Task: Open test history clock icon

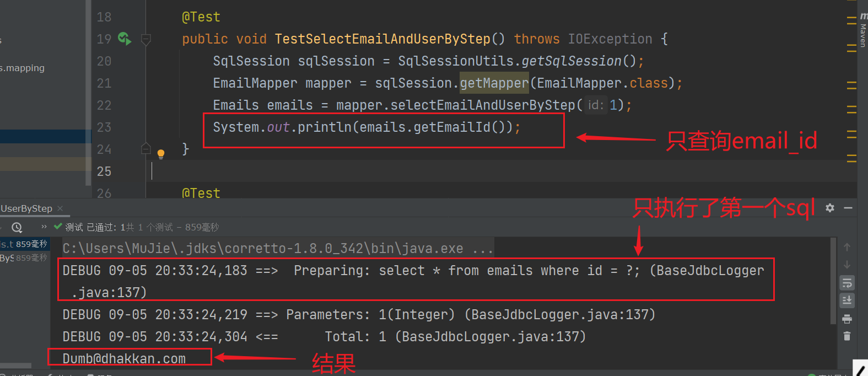Action: 17,227
